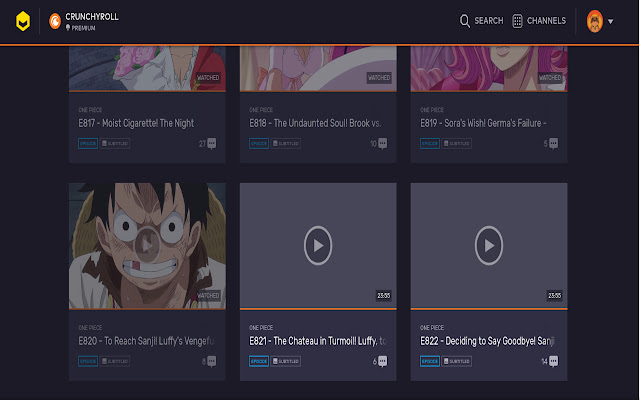The height and width of the screenshot is (400, 640).
Task: Click the EPISODE badge on E822 card
Action: (430, 361)
